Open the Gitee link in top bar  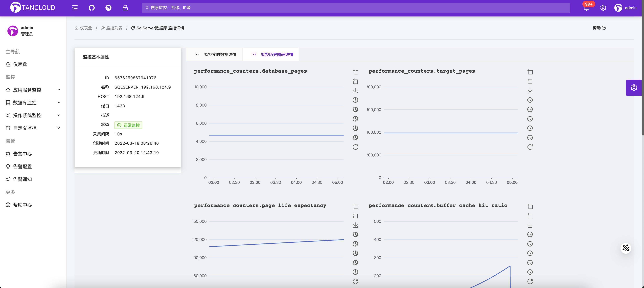click(x=108, y=8)
